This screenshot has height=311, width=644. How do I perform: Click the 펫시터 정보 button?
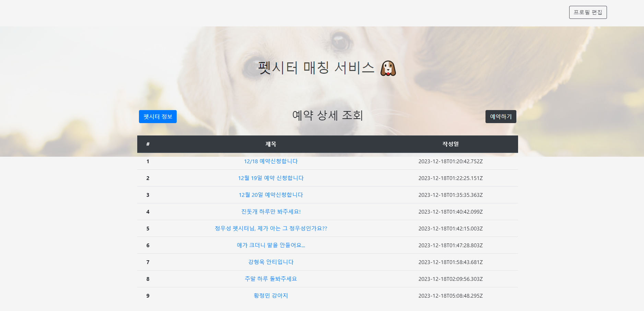(x=158, y=117)
